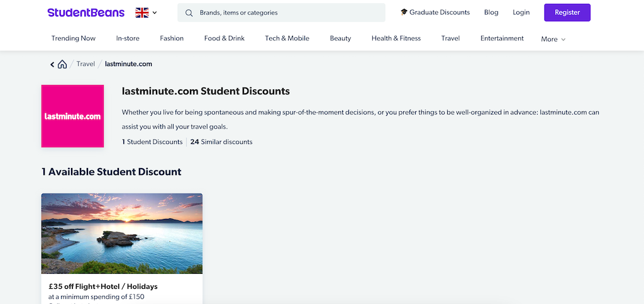Select In-store category
Screen dimensions: 644x304
pos(128,38)
